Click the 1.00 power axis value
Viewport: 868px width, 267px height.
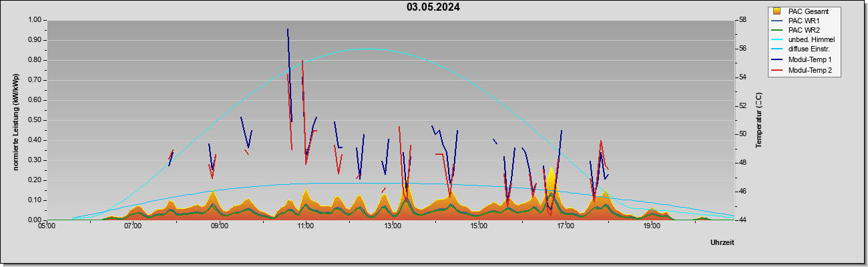coord(34,20)
